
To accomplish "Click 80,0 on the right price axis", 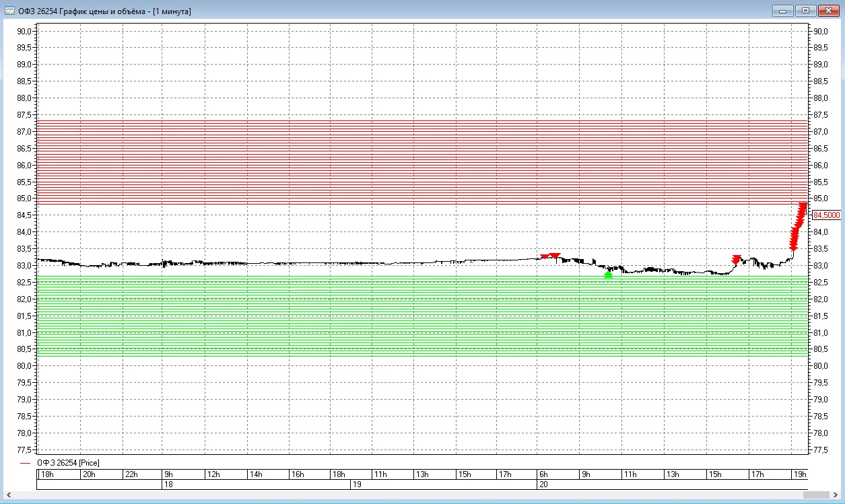I will (x=821, y=366).
